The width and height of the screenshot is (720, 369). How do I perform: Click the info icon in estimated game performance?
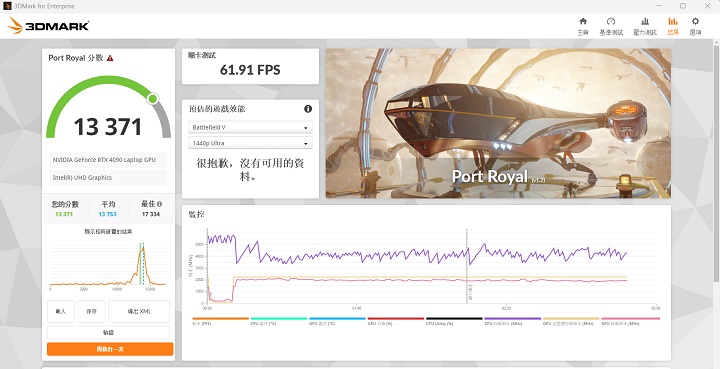(x=308, y=109)
